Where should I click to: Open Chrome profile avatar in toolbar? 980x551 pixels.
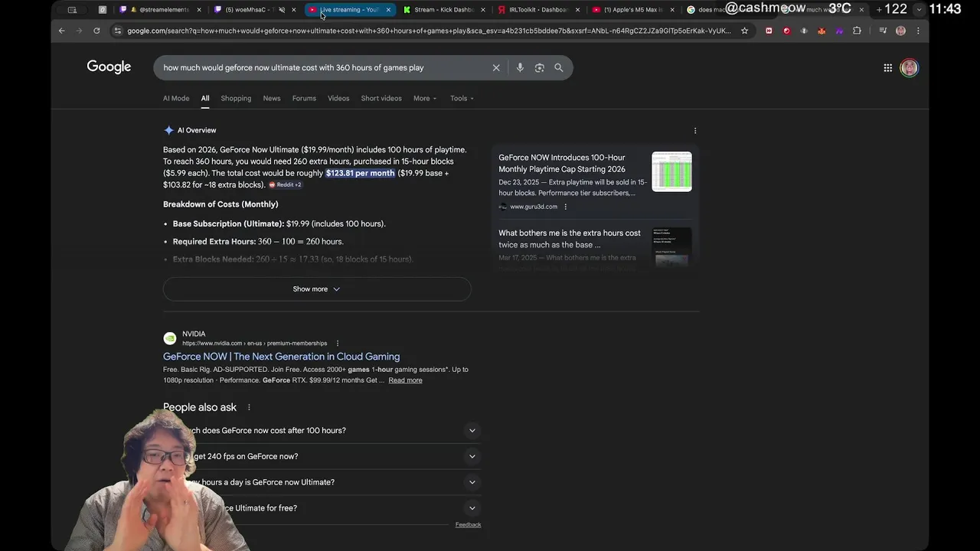tap(900, 31)
